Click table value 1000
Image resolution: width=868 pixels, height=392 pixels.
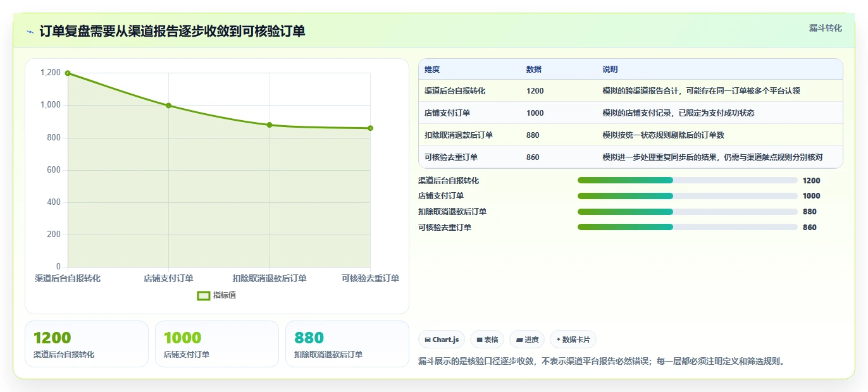tap(535, 113)
